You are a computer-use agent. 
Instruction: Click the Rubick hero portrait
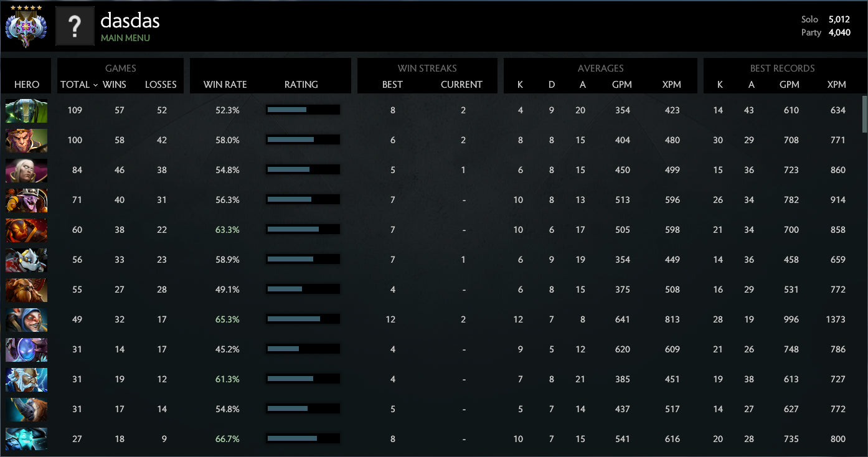pyautogui.click(x=26, y=110)
